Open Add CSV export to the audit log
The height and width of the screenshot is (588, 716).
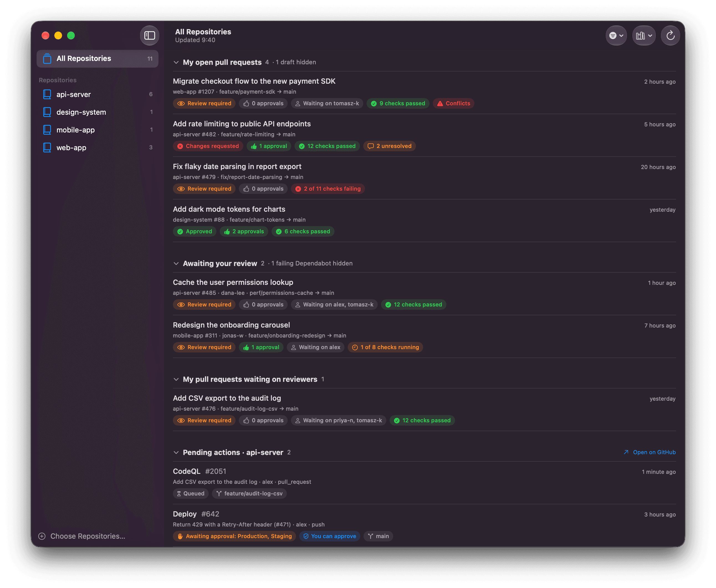tap(227, 398)
